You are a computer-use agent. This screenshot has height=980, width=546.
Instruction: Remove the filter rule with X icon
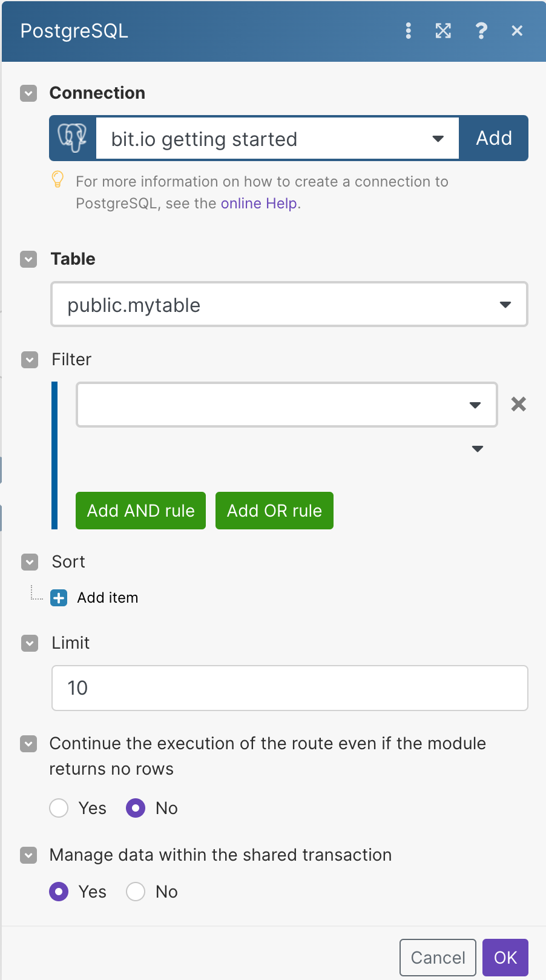518,404
